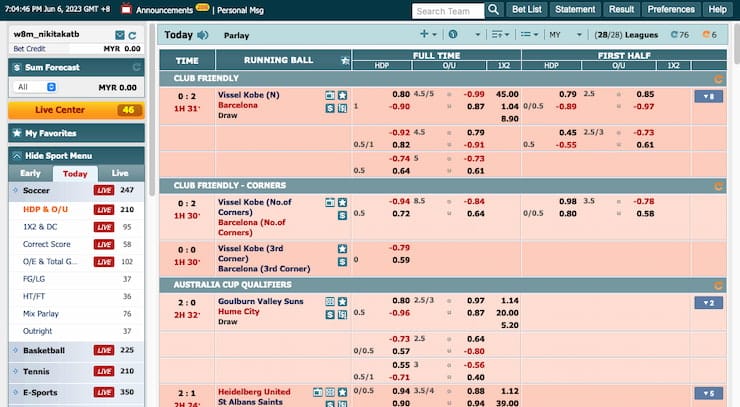Click the all-favorites star in Running Ball header
Viewport: 740px width, 407px height.
345,60
